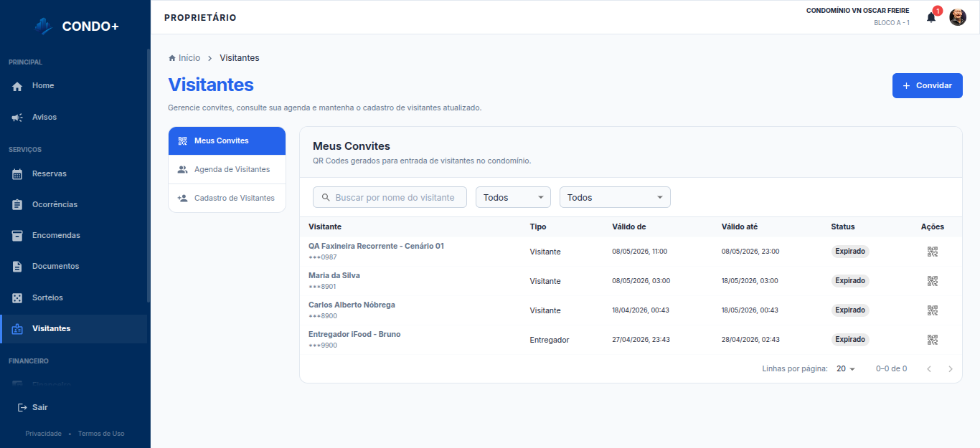Show QR code for Entregador iFood - Bruno
980x448 pixels.
tap(933, 340)
